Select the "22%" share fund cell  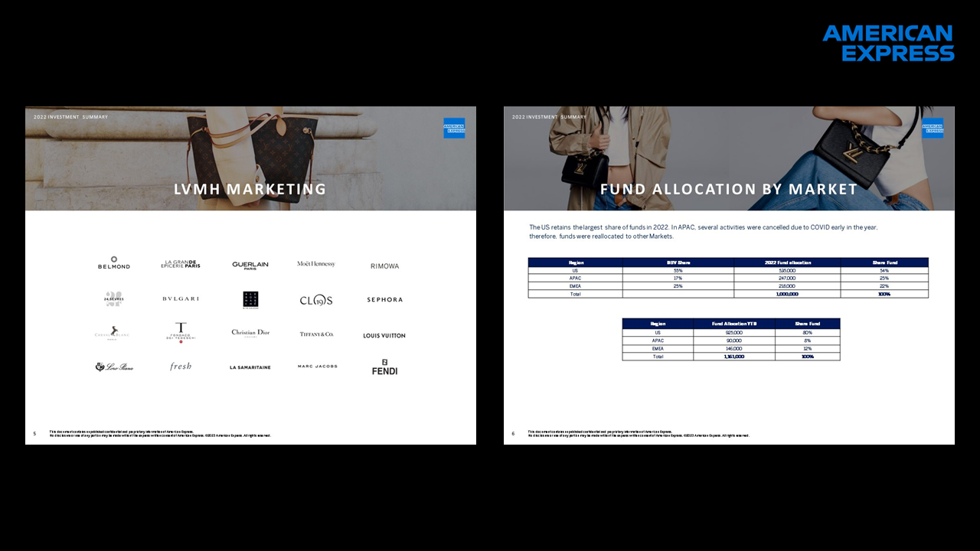(x=884, y=285)
